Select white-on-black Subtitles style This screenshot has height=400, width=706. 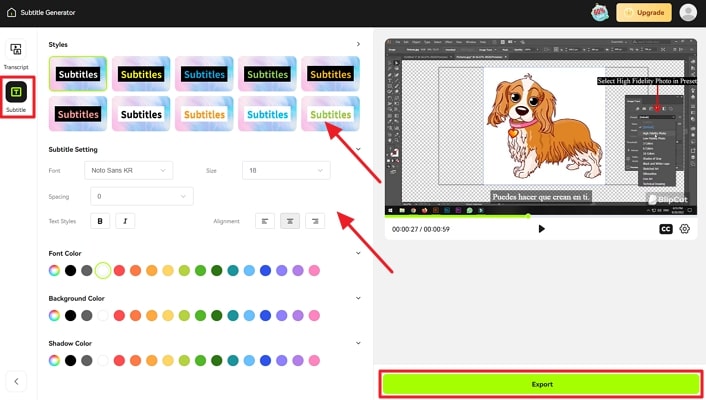(78, 74)
